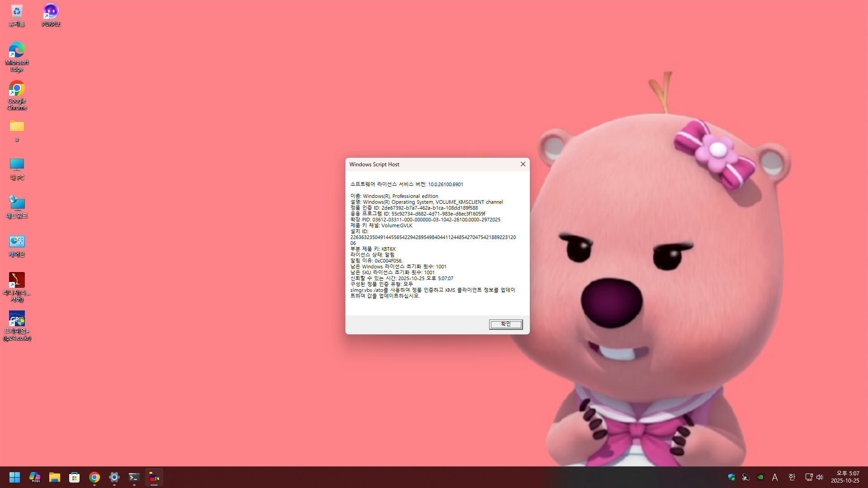Click the line with VOLUME_KMSCLIENT channel

coord(426,202)
